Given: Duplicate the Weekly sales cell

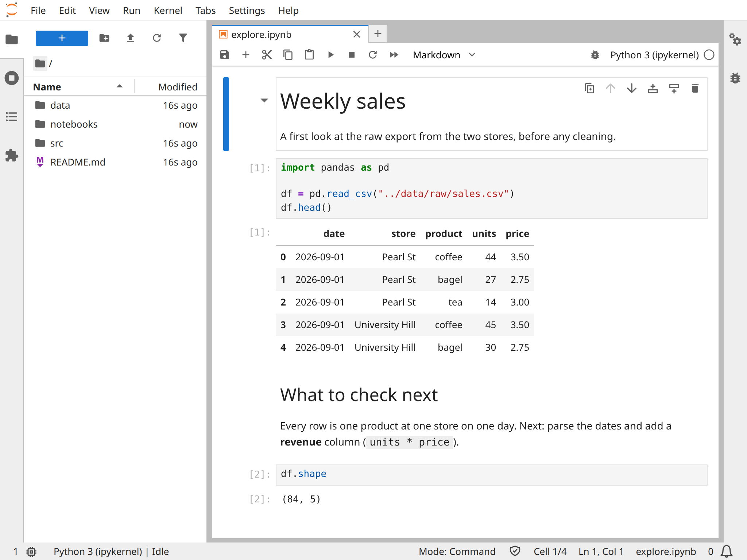Looking at the screenshot, I should coord(589,89).
